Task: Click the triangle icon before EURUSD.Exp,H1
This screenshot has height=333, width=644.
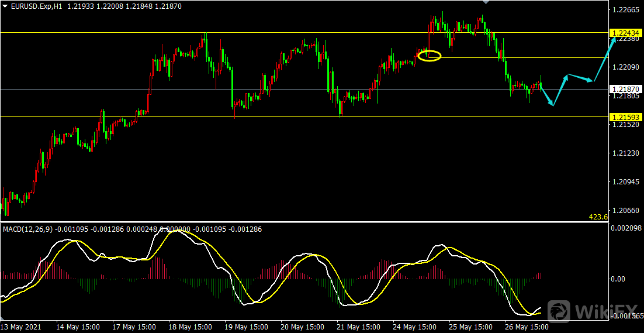Action: click(x=5, y=5)
